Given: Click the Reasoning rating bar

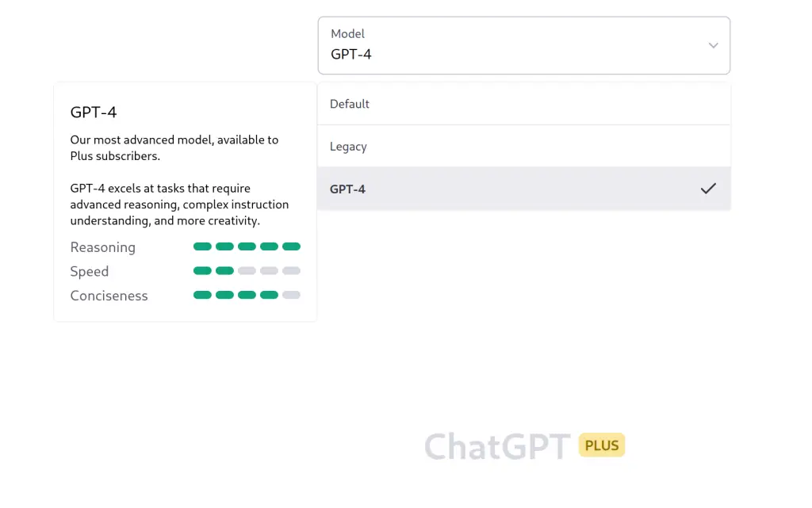Looking at the screenshot, I should (x=247, y=246).
